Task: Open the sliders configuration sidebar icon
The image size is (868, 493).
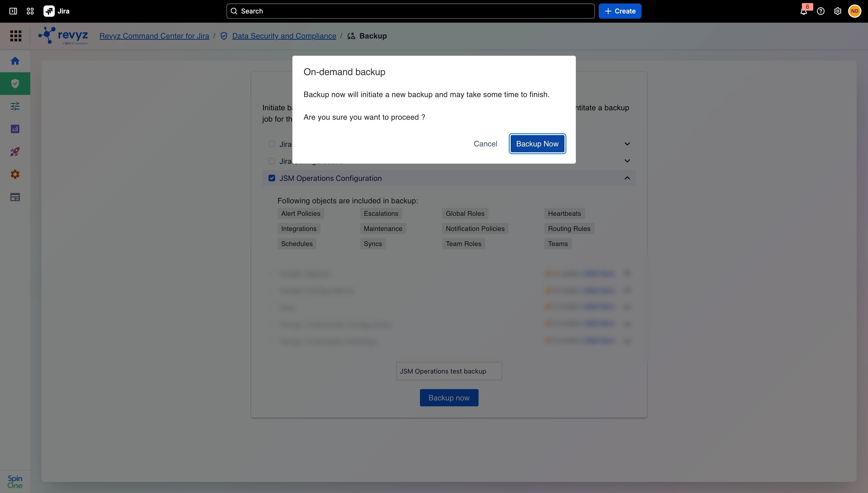Action: coord(15,106)
